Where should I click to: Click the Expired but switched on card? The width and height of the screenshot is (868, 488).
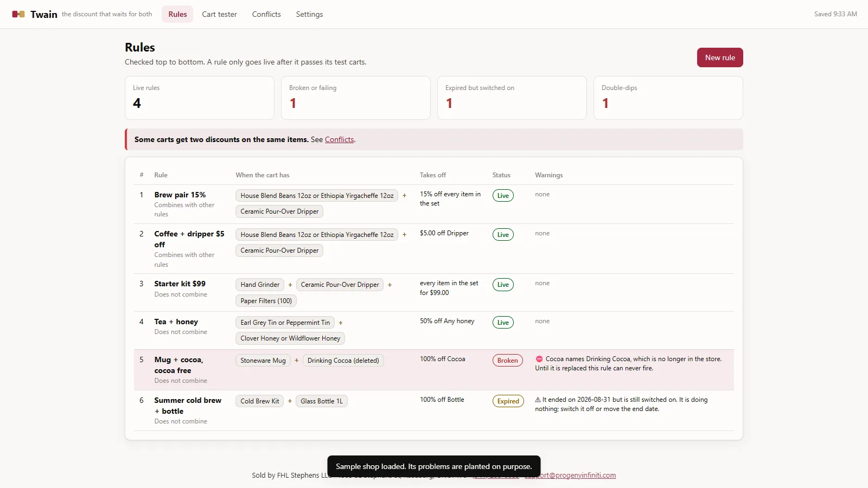512,98
